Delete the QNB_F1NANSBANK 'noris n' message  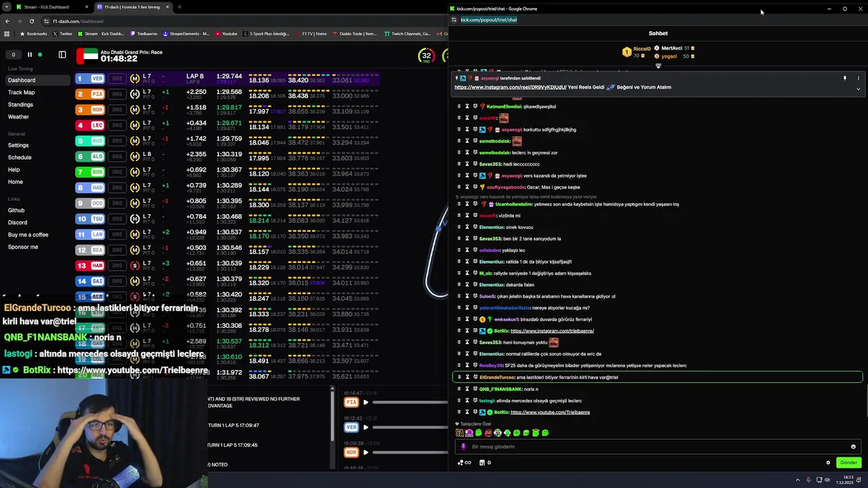459,389
